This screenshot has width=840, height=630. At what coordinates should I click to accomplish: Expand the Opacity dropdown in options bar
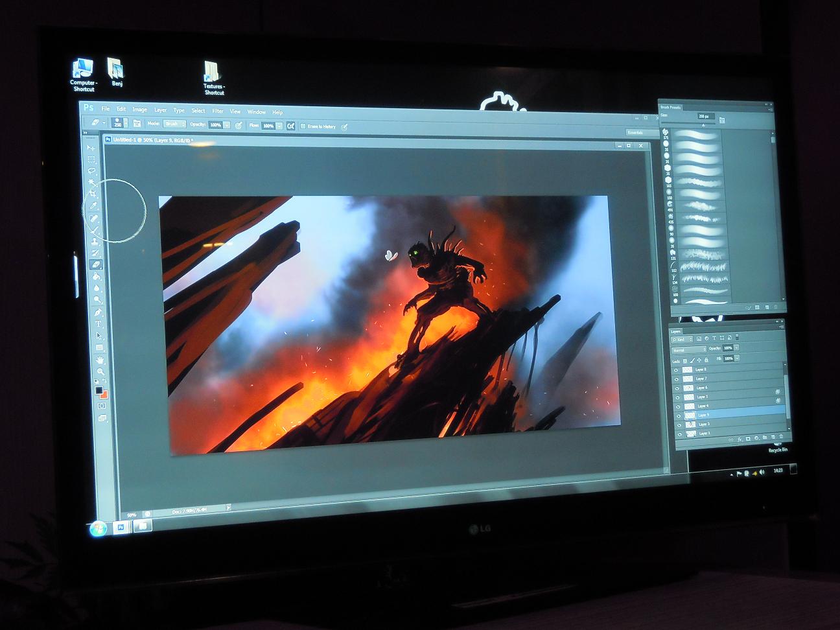click(x=226, y=125)
